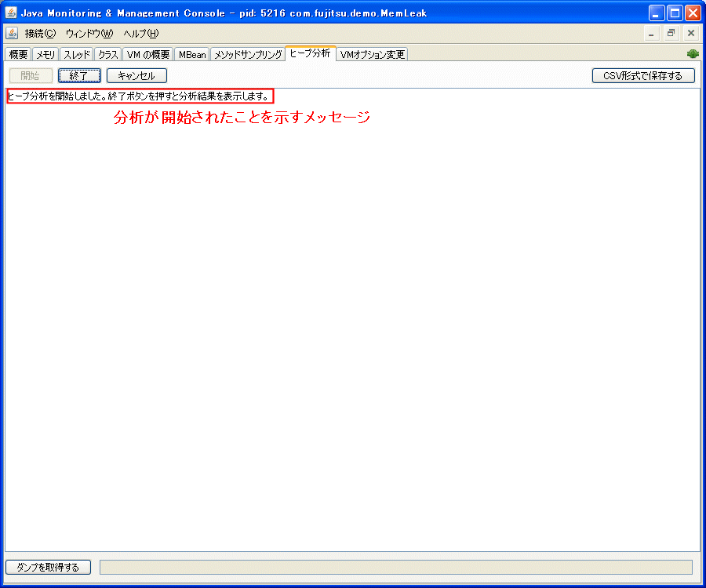Switch to the クラス tab
The width and height of the screenshot is (706, 588).
108,54
